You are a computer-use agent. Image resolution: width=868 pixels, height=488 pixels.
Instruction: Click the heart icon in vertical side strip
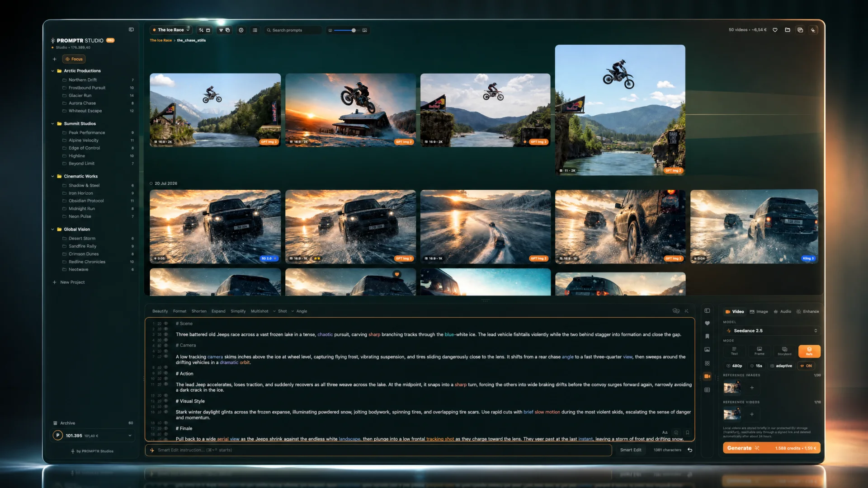[707, 323]
